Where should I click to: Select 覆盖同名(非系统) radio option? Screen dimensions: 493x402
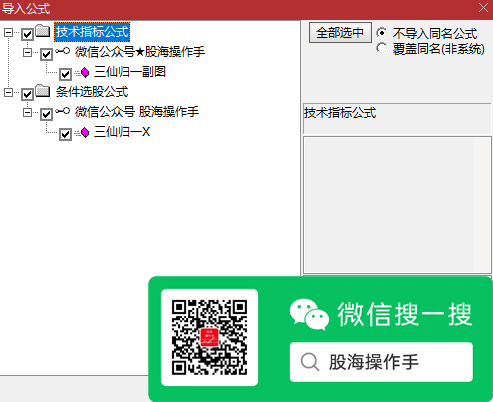coord(382,48)
